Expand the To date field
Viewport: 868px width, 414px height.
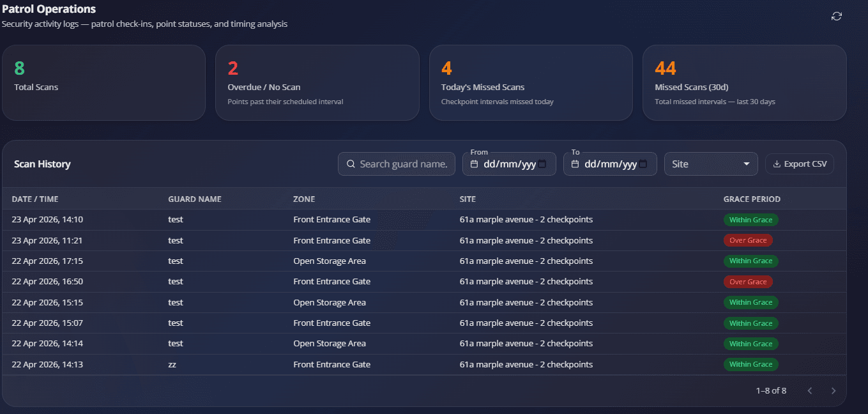[610, 164]
